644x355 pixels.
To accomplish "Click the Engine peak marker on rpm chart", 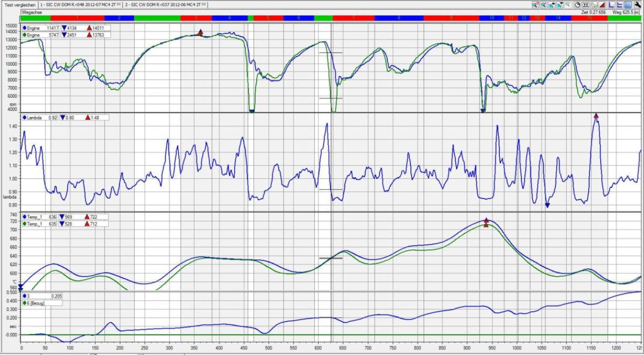I will coord(200,33).
